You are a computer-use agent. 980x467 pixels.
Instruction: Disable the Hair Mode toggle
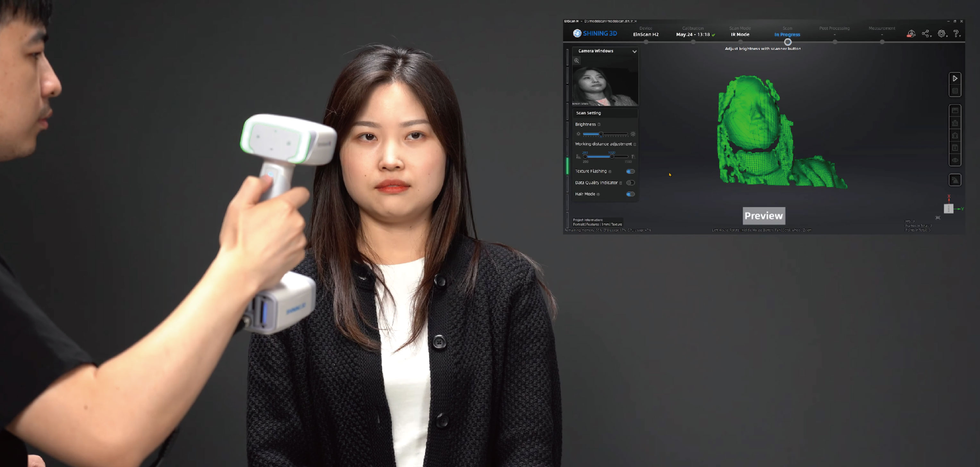tap(630, 194)
